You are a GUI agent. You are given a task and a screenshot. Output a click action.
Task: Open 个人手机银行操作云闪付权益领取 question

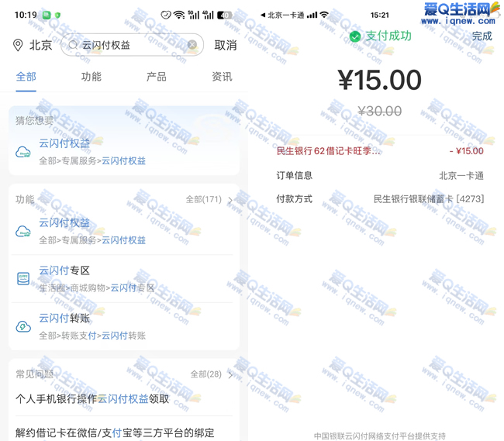[x=93, y=399]
